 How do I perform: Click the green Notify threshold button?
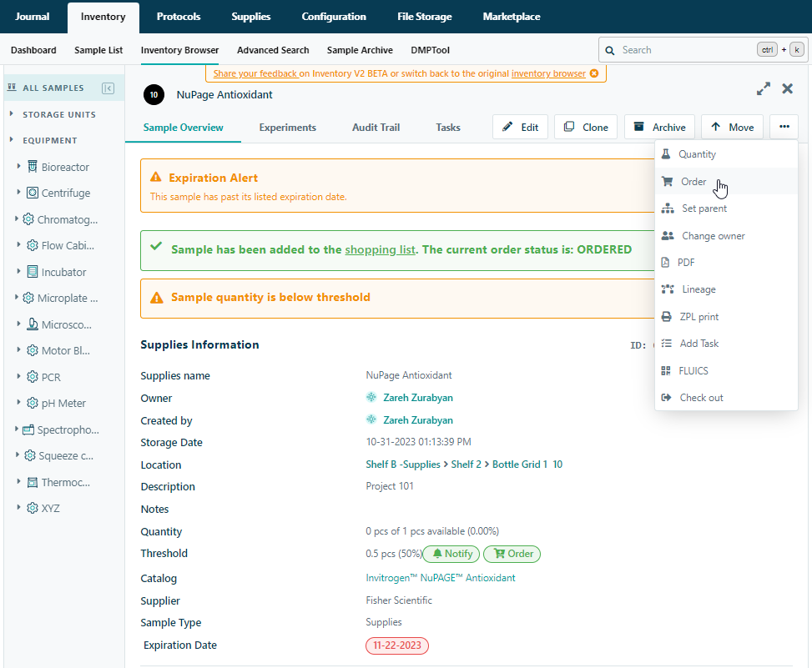click(x=451, y=554)
